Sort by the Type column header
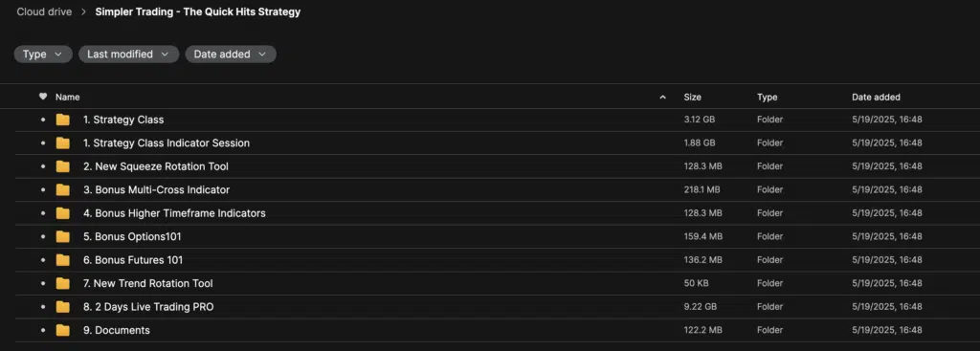This screenshot has height=351, width=980. [767, 98]
